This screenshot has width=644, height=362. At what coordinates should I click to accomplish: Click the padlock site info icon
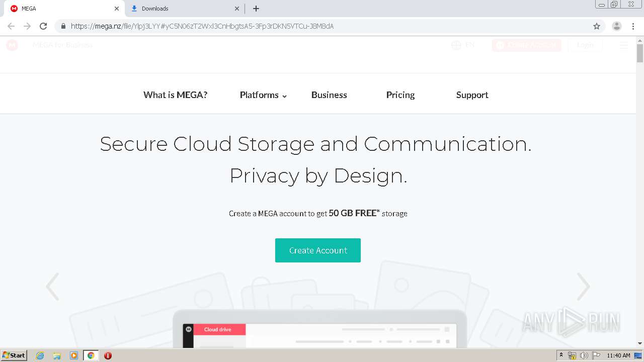pyautogui.click(x=63, y=26)
